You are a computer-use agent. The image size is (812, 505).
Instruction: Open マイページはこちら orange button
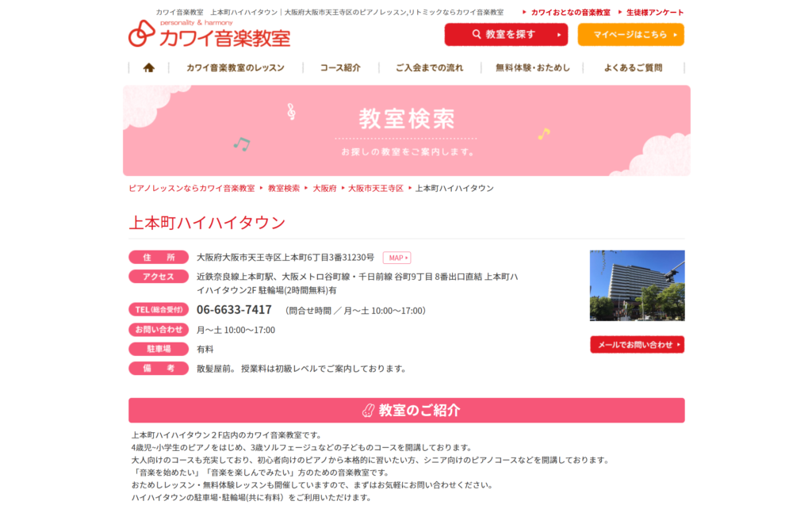[x=630, y=35]
